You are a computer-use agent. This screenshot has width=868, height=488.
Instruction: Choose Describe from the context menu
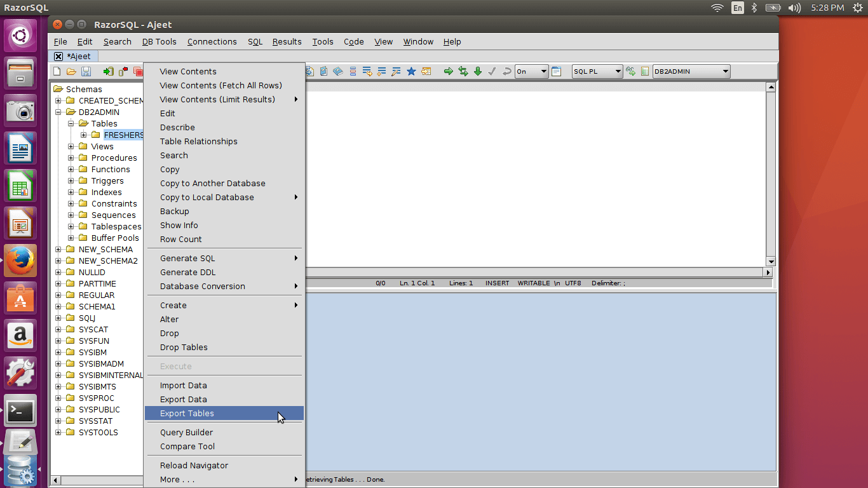(224, 127)
